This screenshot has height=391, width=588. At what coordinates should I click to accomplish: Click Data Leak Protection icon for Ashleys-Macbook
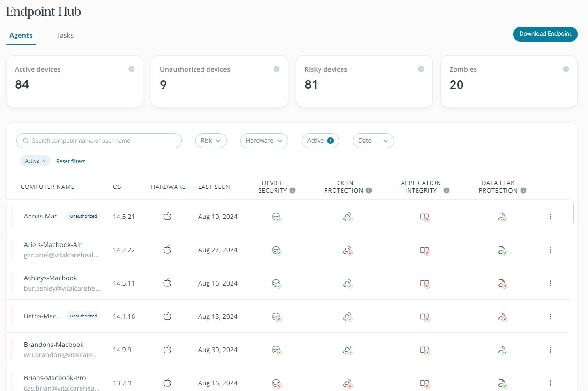(503, 284)
